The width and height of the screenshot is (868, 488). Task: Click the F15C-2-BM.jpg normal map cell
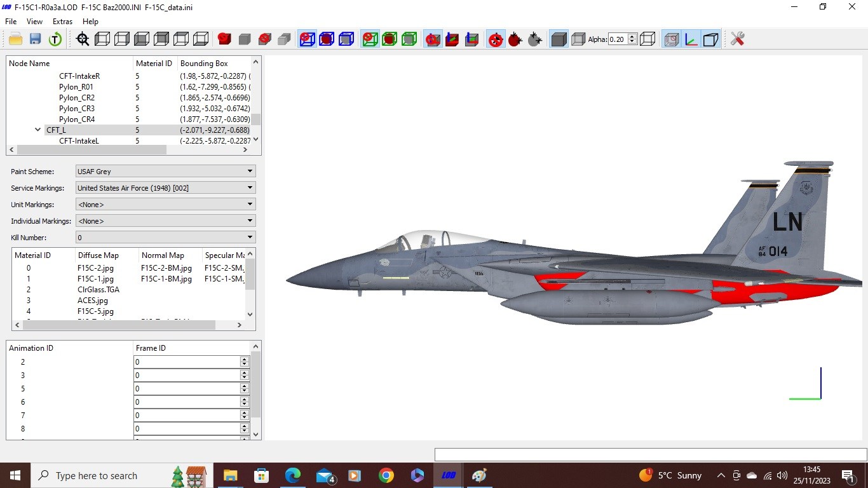[166, 268]
